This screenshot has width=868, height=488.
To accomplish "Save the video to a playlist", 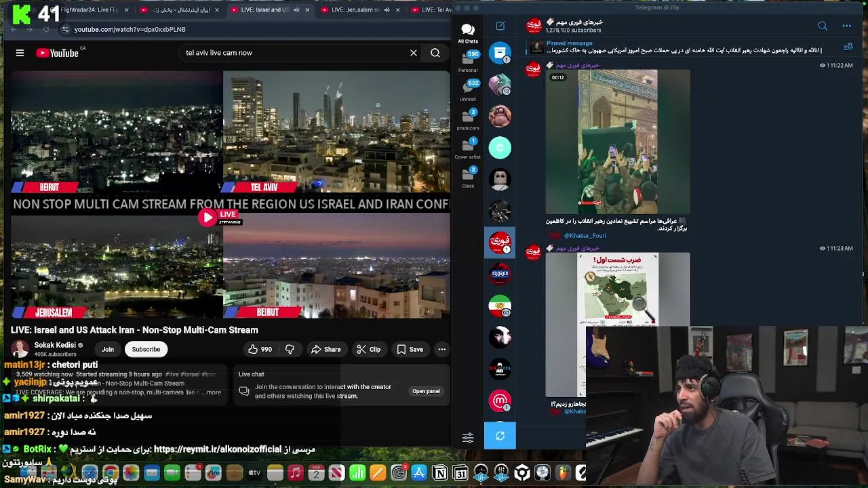I will (x=410, y=349).
